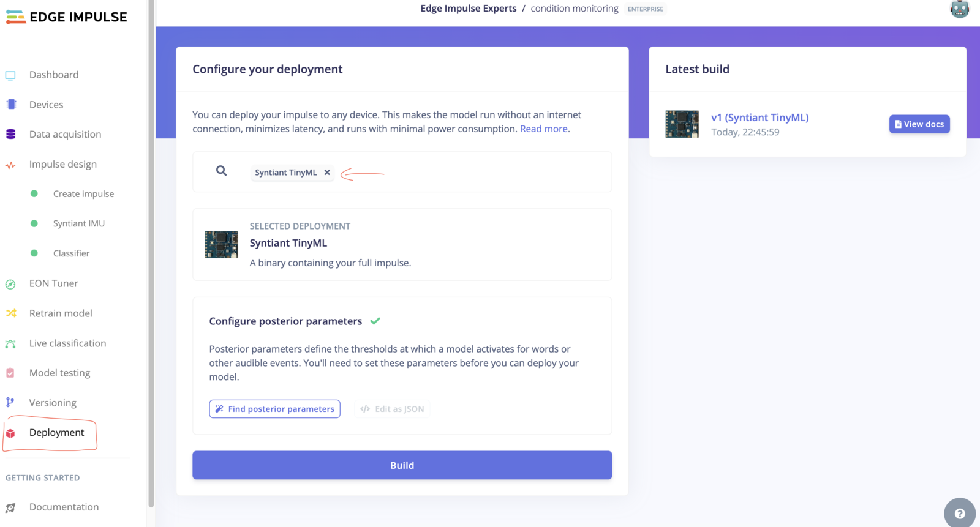Click the user avatar robot icon

[x=960, y=9]
